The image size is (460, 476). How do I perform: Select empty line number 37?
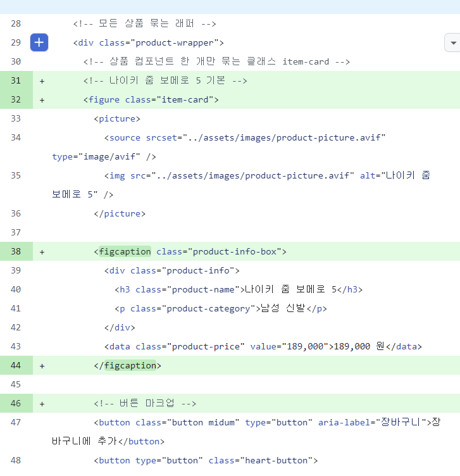coord(16,232)
